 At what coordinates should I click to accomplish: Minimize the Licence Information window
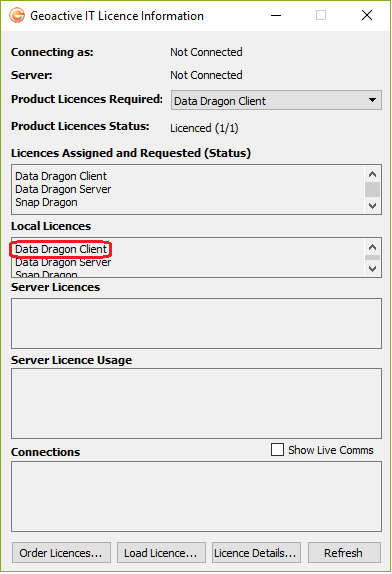pos(276,15)
